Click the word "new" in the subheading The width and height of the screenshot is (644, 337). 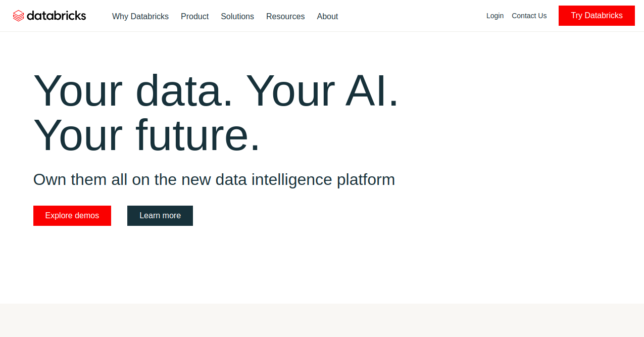click(196, 179)
